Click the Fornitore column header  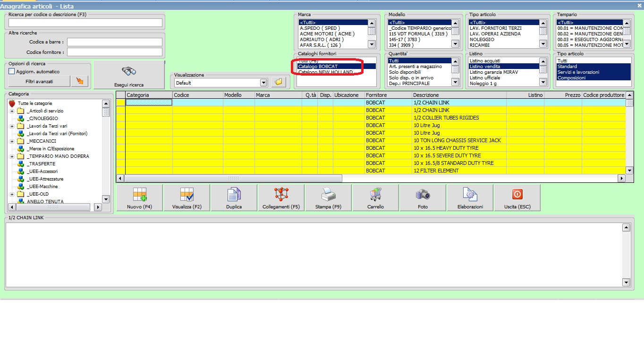388,95
